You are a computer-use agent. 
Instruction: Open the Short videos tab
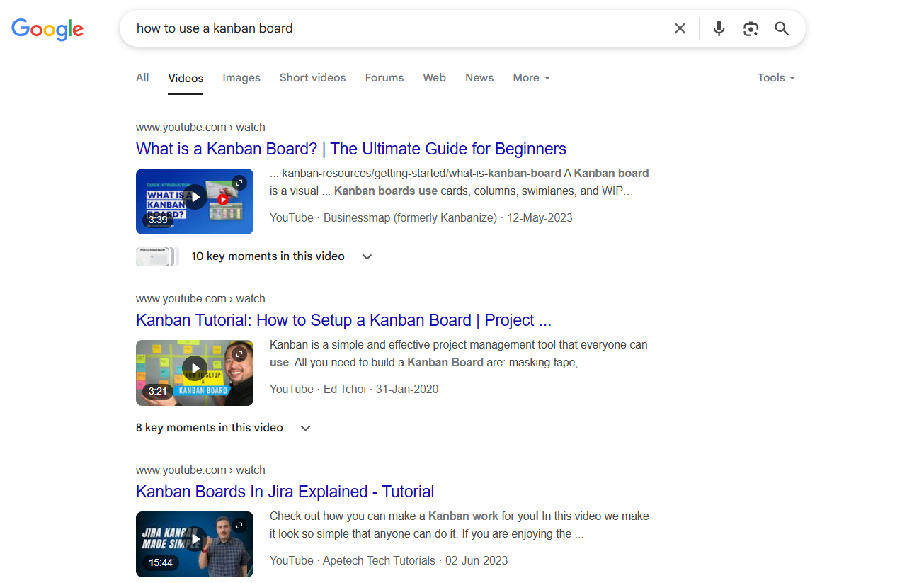[313, 78]
